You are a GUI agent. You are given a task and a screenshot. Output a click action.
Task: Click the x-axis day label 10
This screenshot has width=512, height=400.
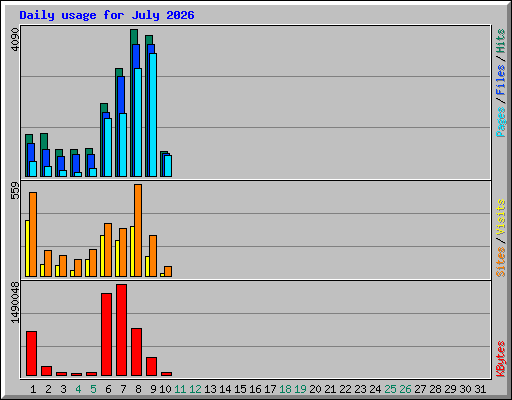tap(165, 389)
